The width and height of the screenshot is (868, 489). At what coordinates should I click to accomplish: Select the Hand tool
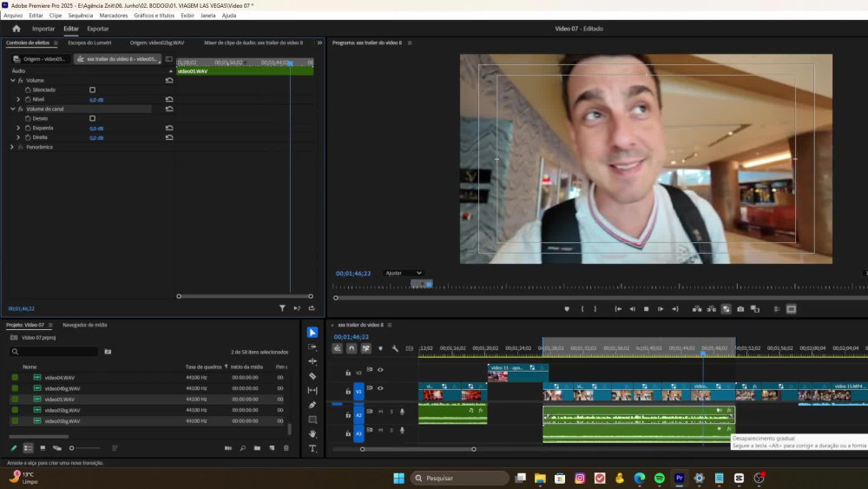(x=312, y=434)
